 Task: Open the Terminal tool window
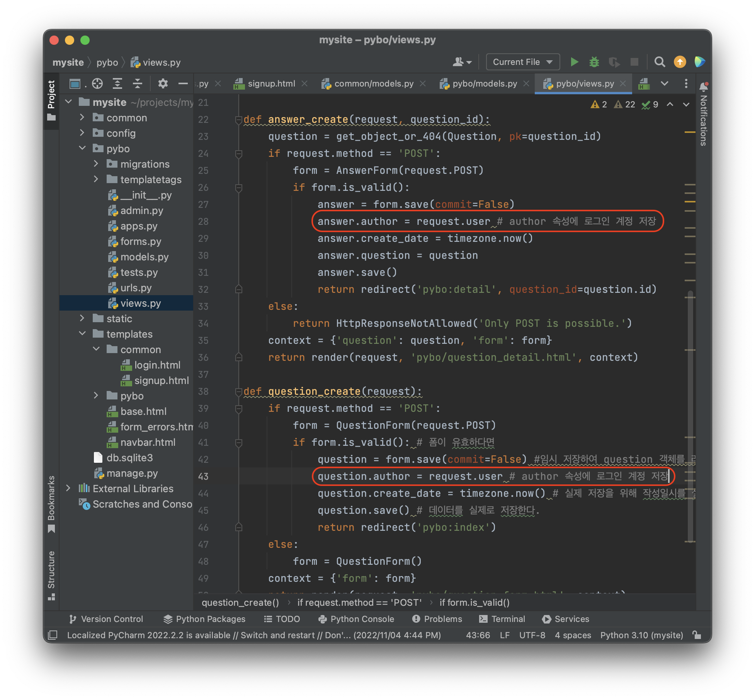pos(502,619)
